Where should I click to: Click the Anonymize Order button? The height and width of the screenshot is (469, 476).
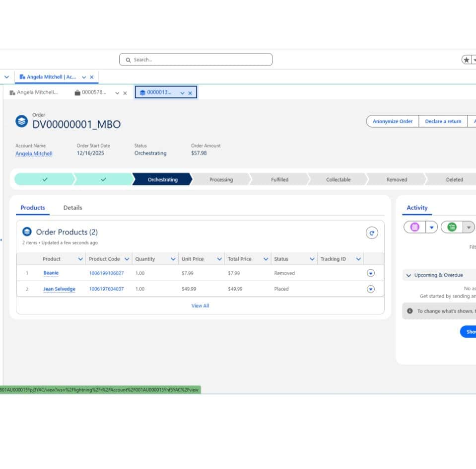coord(392,121)
